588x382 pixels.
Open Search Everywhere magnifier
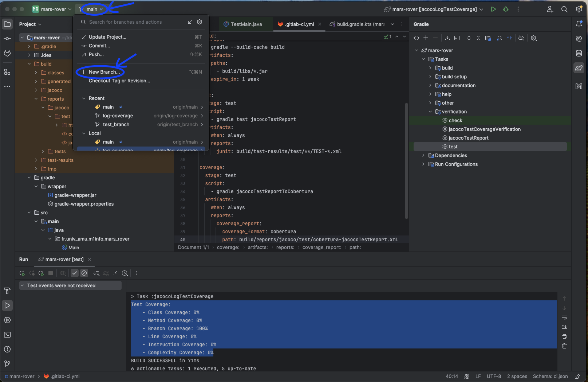pos(564,9)
